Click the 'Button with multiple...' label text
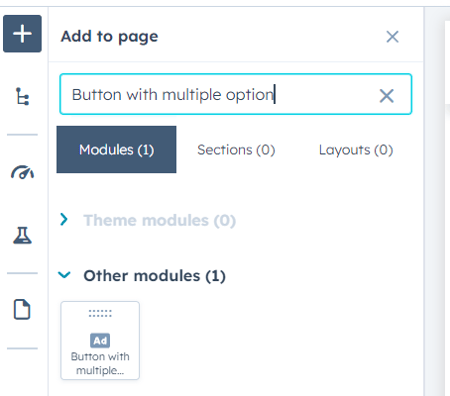 (100, 363)
